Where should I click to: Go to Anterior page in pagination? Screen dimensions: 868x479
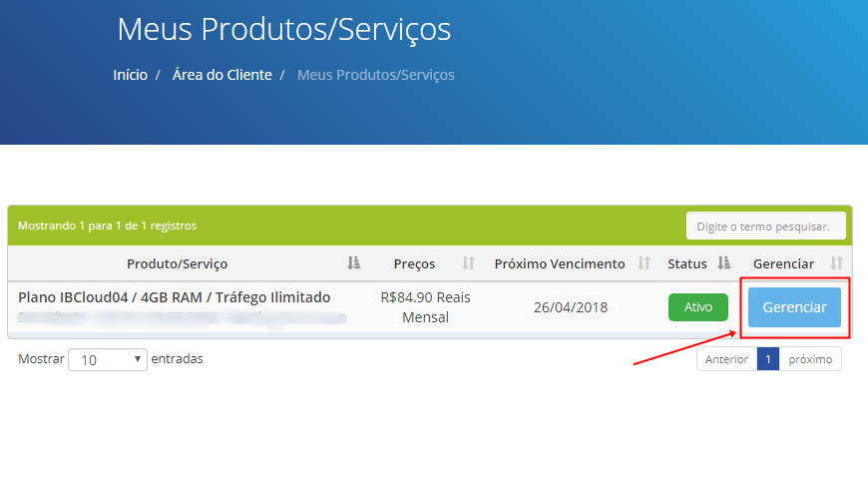point(726,359)
